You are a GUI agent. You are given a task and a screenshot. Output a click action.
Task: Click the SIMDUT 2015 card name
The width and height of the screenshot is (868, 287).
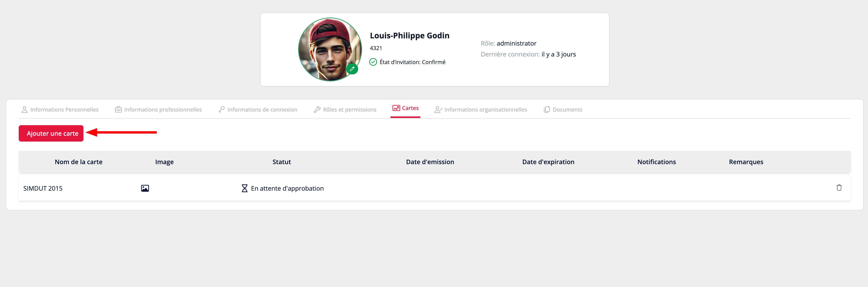[43, 188]
